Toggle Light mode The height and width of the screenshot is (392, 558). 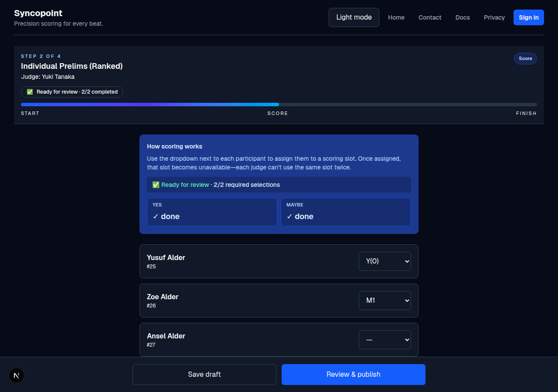(354, 17)
